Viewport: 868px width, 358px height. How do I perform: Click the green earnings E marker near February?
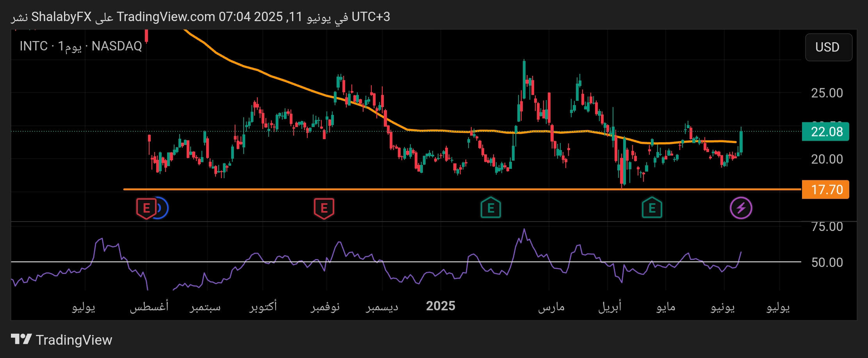pos(491,208)
